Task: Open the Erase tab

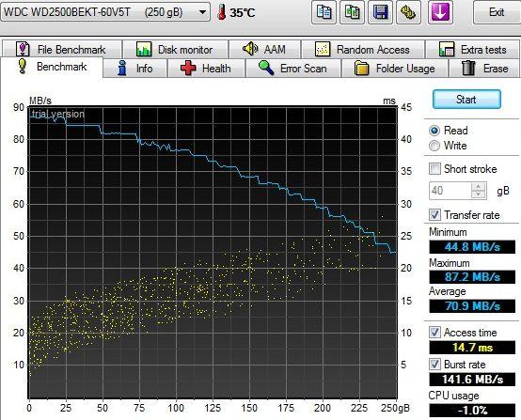Action: pos(484,69)
